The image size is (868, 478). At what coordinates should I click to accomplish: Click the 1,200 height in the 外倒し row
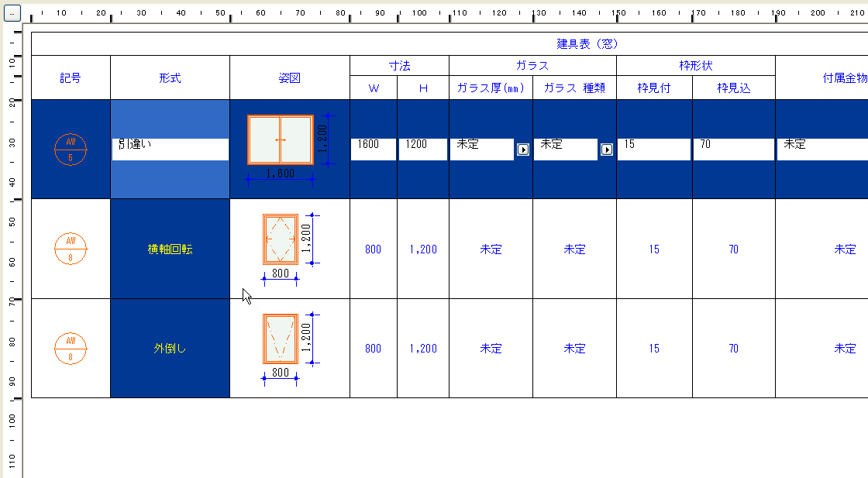423,349
